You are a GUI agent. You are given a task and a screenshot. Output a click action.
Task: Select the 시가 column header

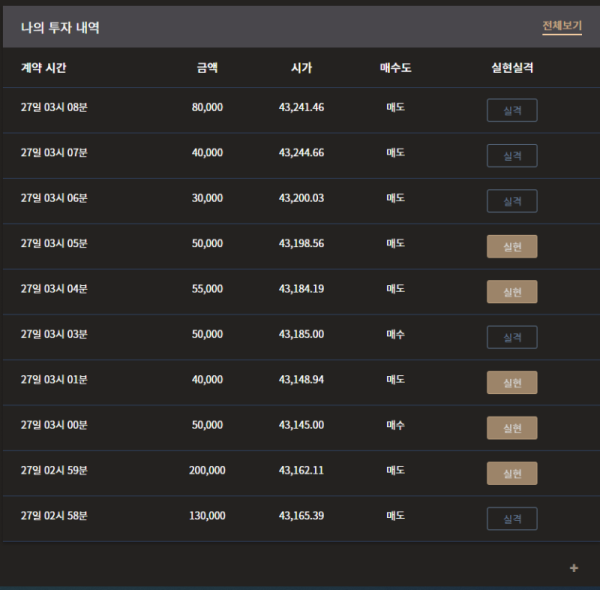click(302, 68)
